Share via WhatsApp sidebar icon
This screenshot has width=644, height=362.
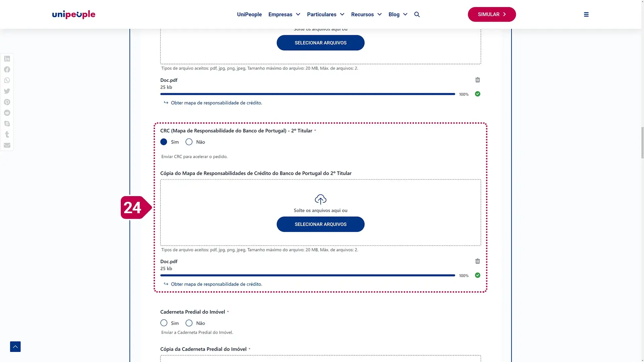pyautogui.click(x=7, y=80)
